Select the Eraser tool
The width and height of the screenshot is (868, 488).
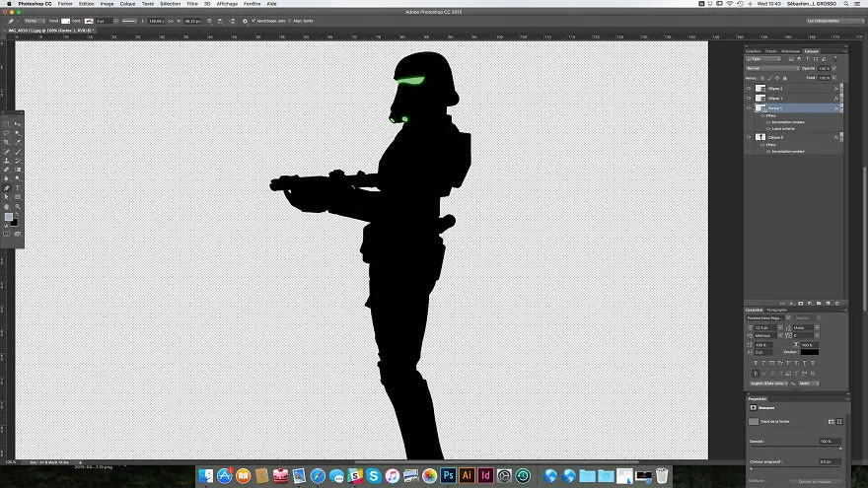7,170
